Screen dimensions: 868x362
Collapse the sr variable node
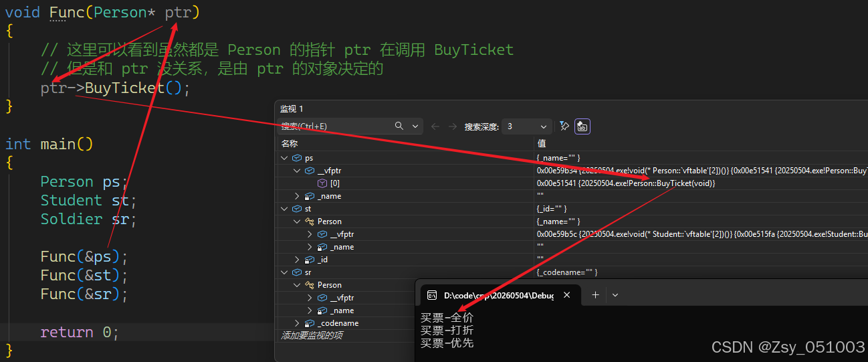click(285, 272)
